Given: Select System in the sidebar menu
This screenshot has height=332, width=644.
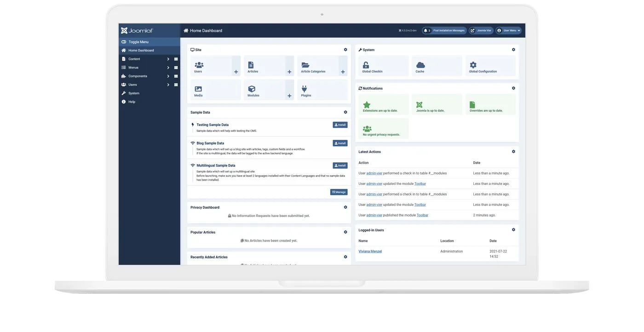Looking at the screenshot, I should pyautogui.click(x=134, y=93).
